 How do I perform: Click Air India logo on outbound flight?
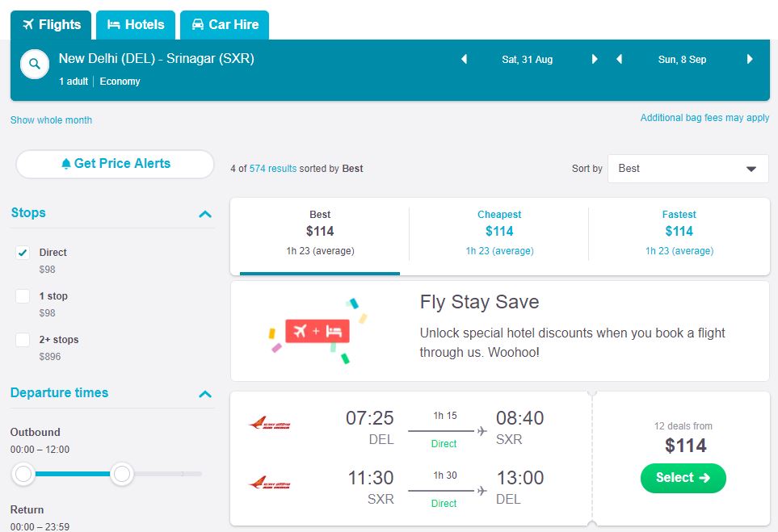pyautogui.click(x=269, y=424)
